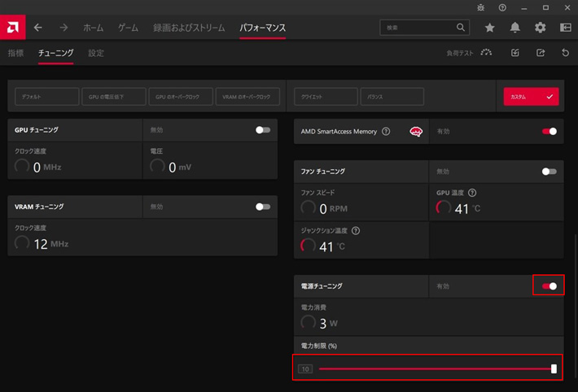
Task: Click the export tuning profile icon
Action: point(541,53)
